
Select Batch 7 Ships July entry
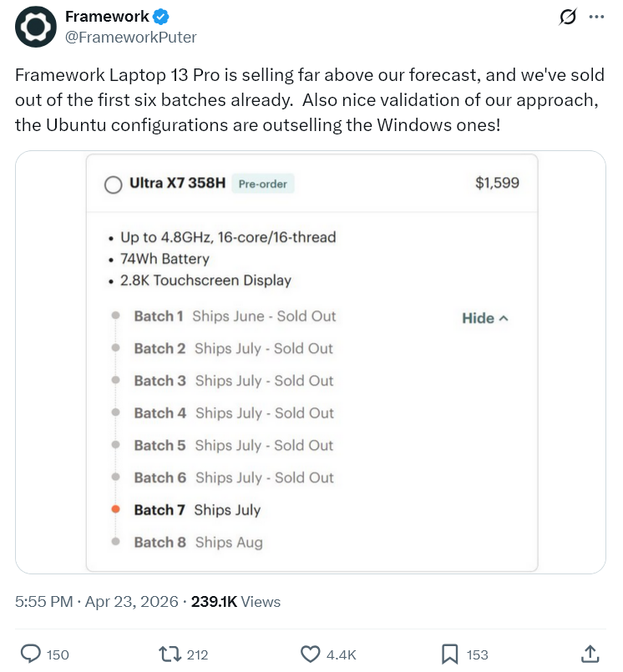click(x=197, y=509)
